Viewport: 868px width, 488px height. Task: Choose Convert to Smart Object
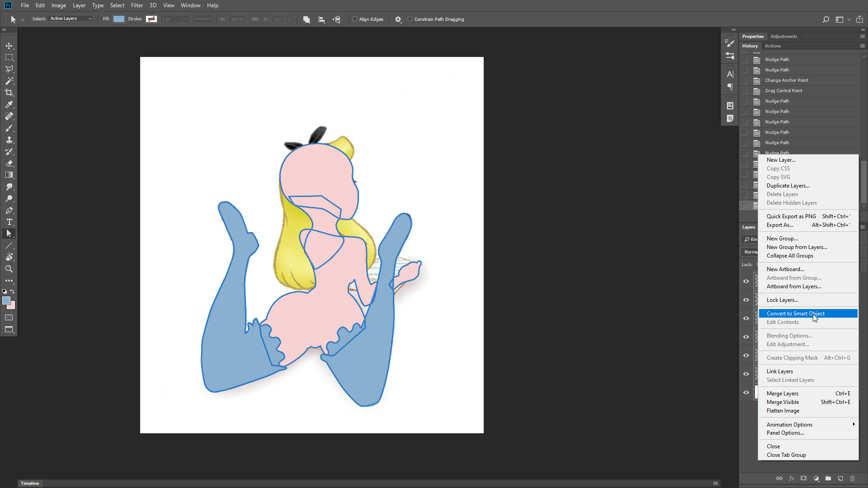796,313
